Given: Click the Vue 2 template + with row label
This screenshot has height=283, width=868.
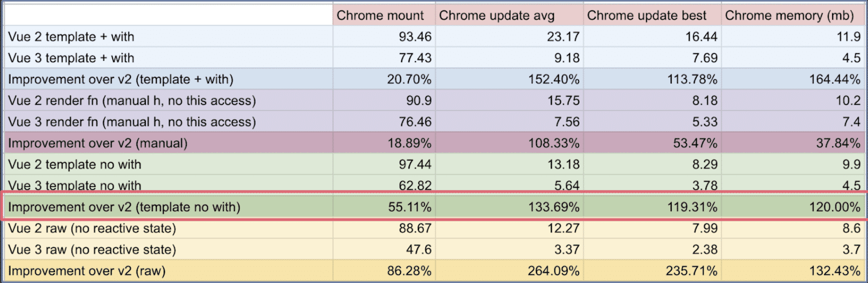Looking at the screenshot, I should pyautogui.click(x=168, y=37).
